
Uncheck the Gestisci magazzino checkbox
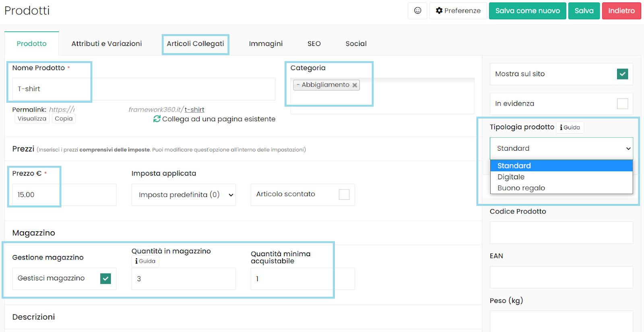tap(105, 278)
